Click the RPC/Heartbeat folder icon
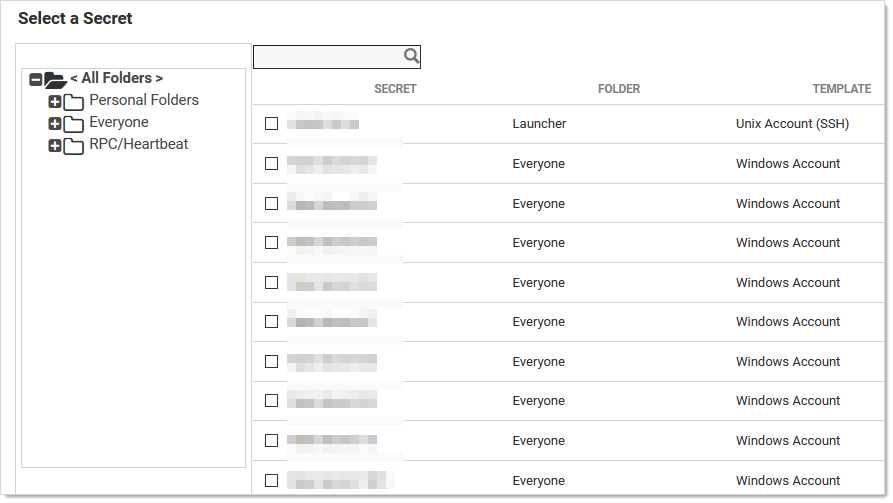Viewport: 893px width, 503px height. [73, 146]
